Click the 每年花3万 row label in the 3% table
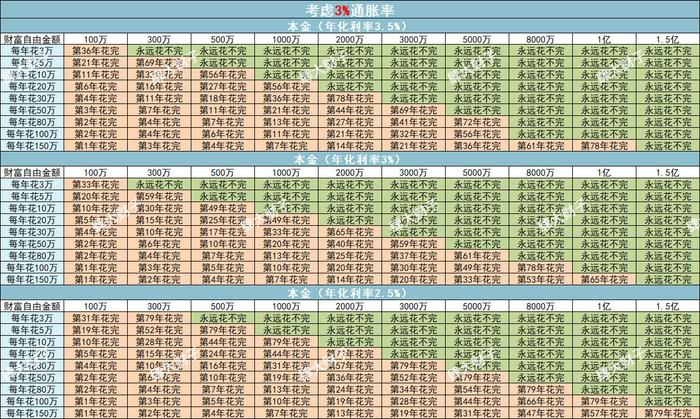700x419 pixels. 32,184
